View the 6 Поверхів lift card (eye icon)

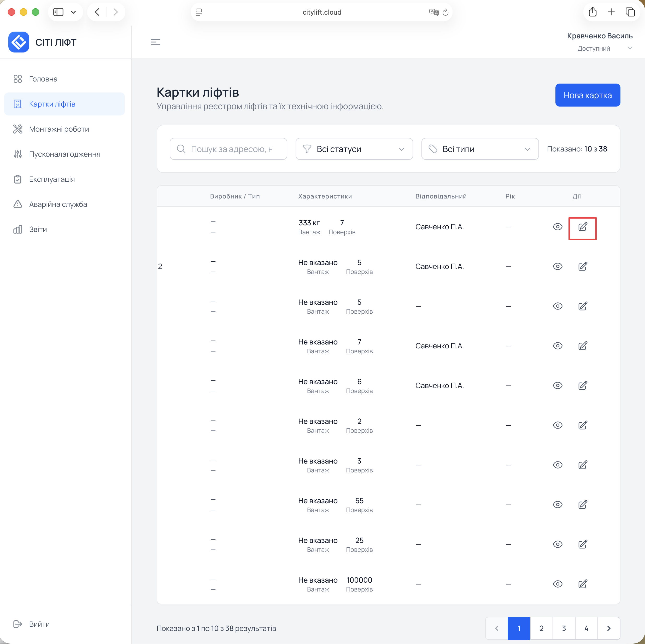[x=557, y=386]
